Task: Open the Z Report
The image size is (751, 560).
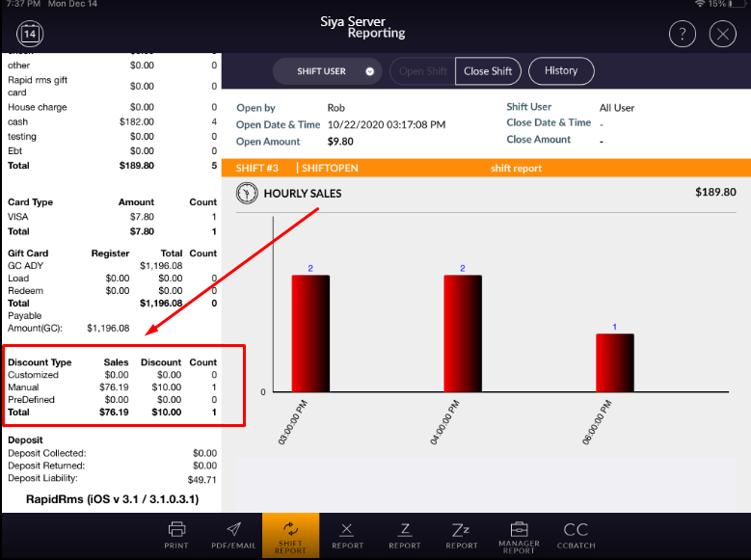Action: tap(405, 535)
